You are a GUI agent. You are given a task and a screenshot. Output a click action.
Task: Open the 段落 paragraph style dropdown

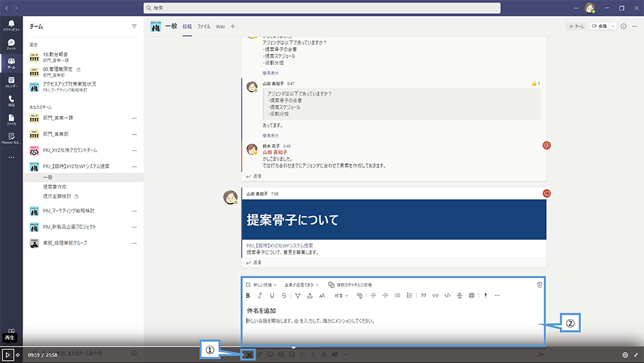click(341, 295)
